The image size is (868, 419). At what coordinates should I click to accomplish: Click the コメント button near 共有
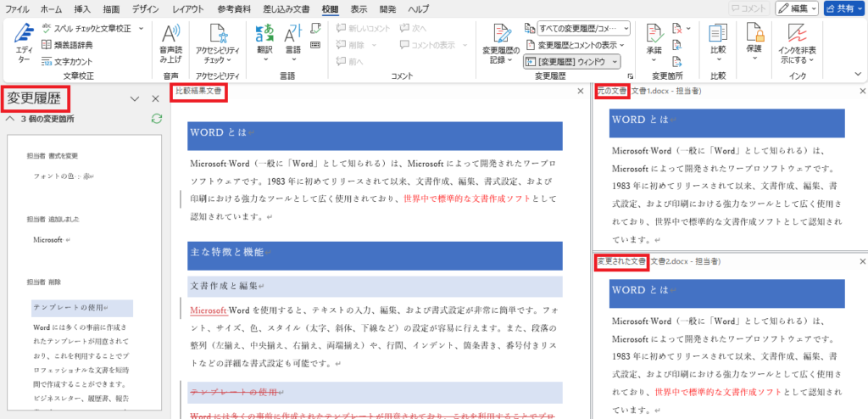tap(749, 8)
